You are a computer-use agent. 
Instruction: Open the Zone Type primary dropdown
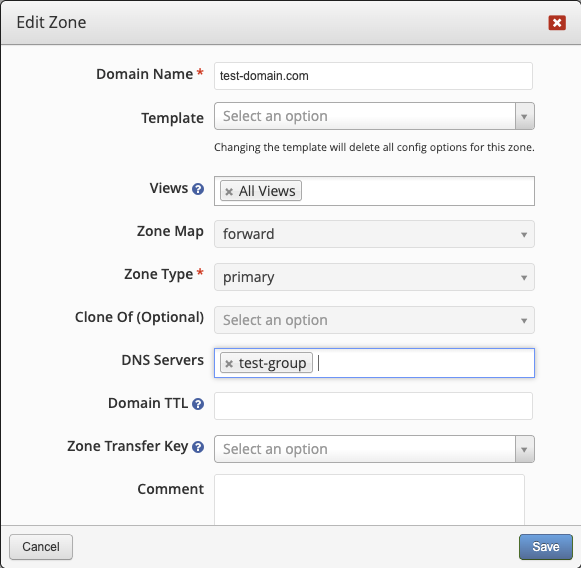[x=374, y=277]
